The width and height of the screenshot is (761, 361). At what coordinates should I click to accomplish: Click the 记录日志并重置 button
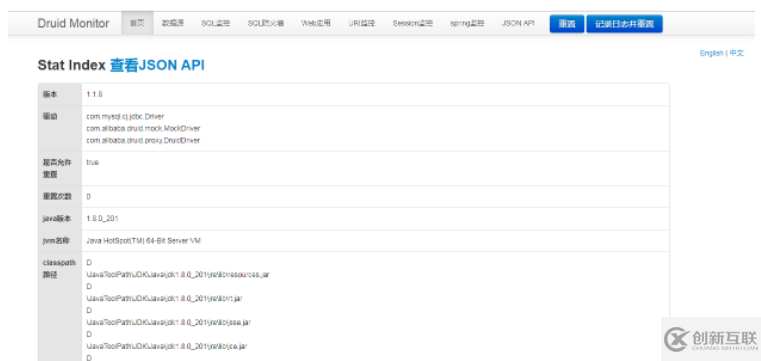[x=625, y=24]
